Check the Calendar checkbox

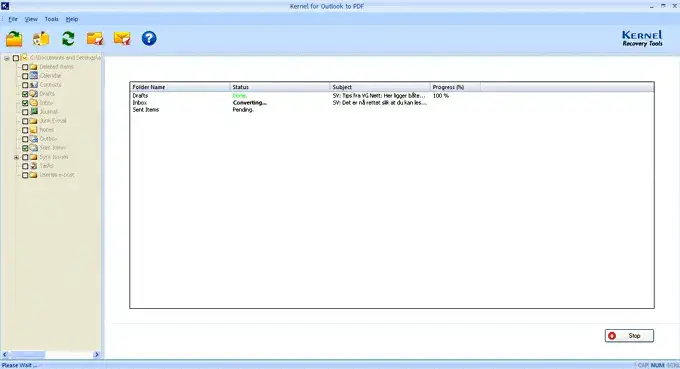pos(25,76)
